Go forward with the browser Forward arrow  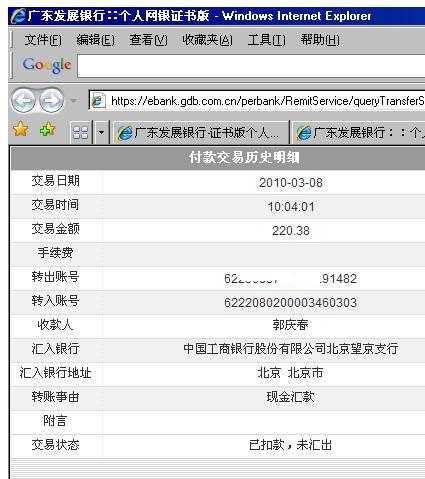(x=51, y=100)
